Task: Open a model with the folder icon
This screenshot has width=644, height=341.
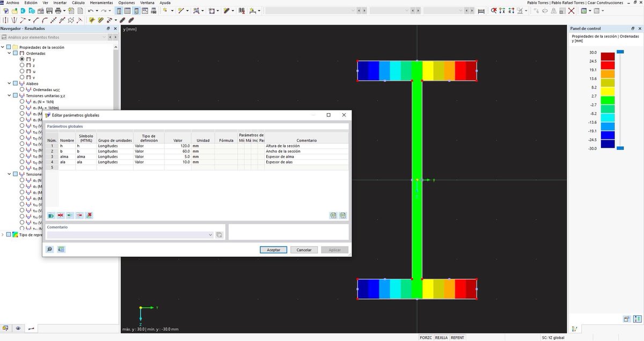Action: pyautogui.click(x=14, y=10)
